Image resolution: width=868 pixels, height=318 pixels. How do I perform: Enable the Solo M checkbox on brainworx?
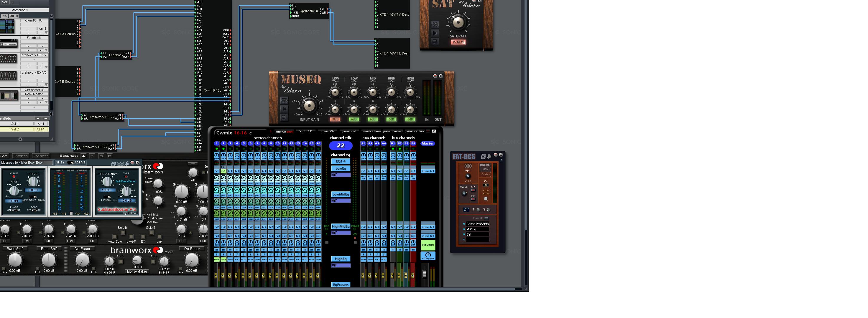pos(123,233)
